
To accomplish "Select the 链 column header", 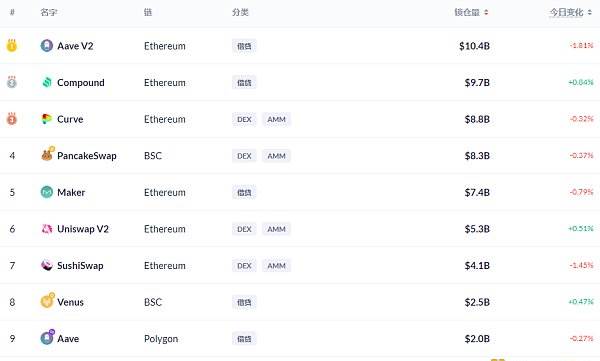I will (x=148, y=12).
